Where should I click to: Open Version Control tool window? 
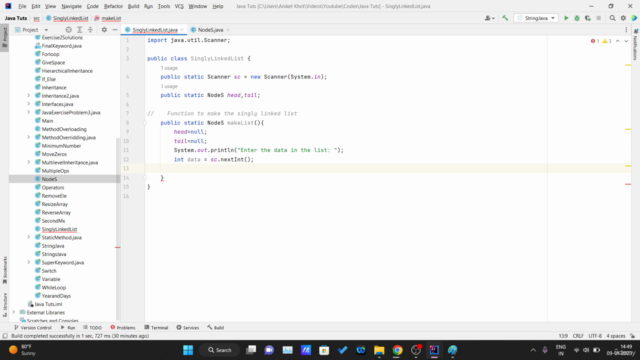(x=33, y=327)
